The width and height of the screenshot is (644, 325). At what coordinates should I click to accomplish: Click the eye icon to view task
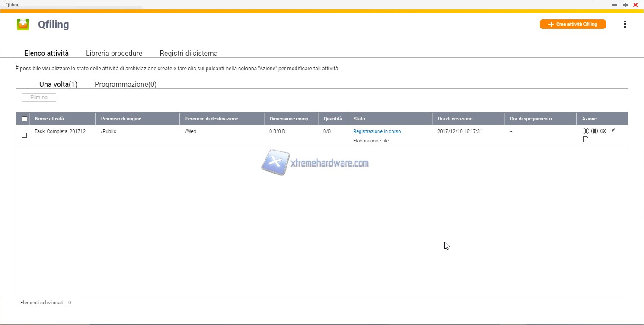pyautogui.click(x=603, y=131)
